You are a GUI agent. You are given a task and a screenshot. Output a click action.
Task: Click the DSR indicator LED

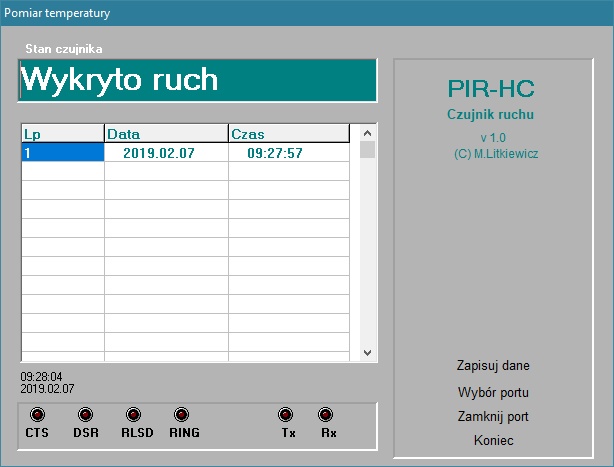tap(85, 414)
